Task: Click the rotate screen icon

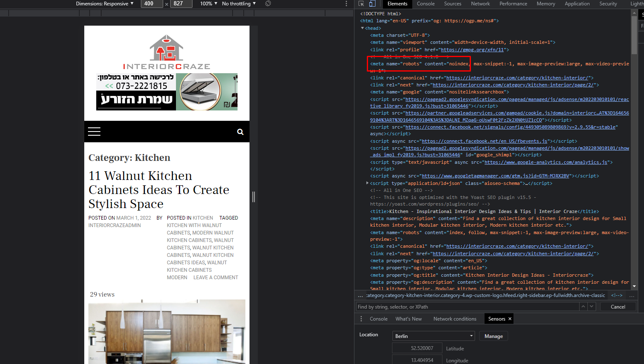Action: coord(268,4)
